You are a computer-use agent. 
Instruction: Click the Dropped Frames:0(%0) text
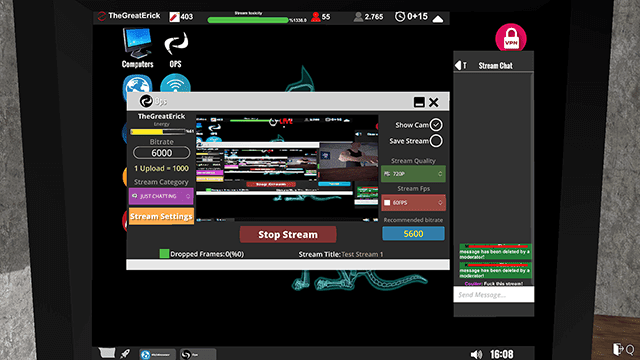[207, 254]
